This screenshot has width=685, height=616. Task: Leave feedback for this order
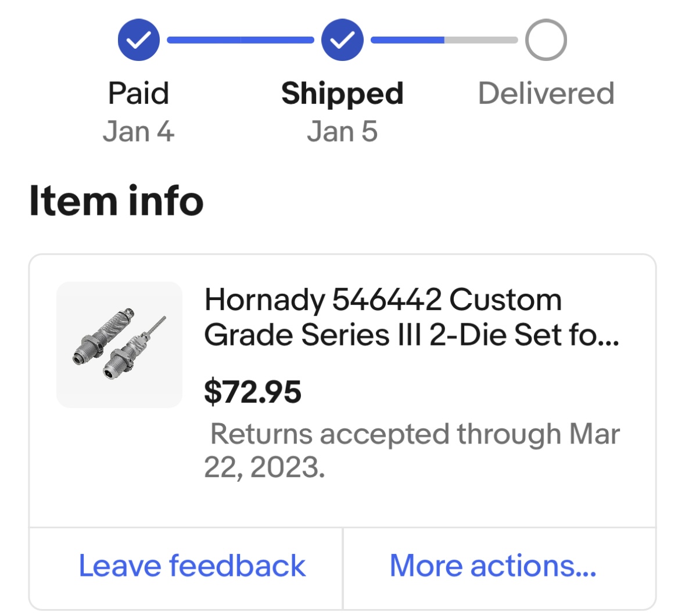click(x=192, y=566)
